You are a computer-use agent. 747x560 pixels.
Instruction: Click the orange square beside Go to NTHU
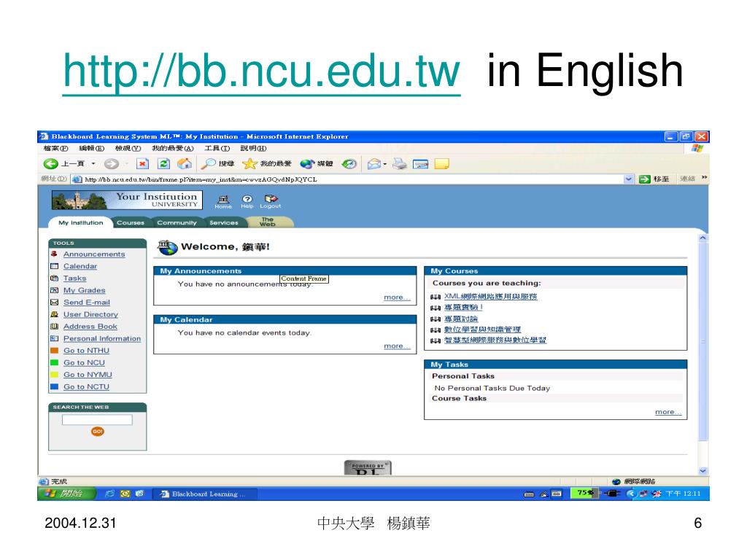tap(54, 351)
